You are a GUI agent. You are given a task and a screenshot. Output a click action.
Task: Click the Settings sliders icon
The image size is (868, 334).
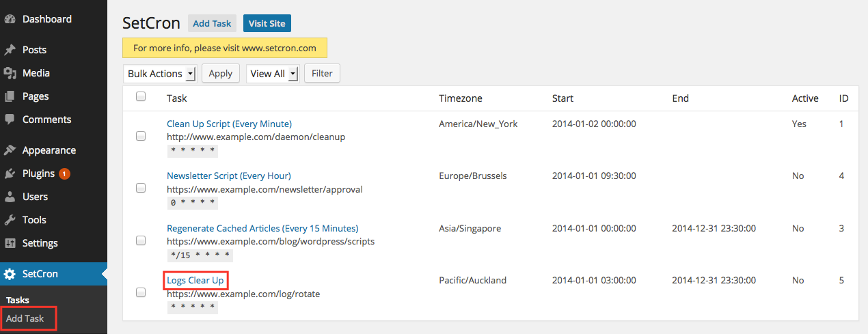pos(10,243)
